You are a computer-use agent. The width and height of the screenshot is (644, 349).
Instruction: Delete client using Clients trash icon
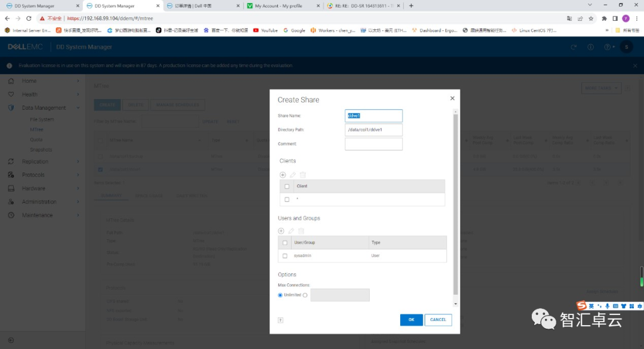303,175
